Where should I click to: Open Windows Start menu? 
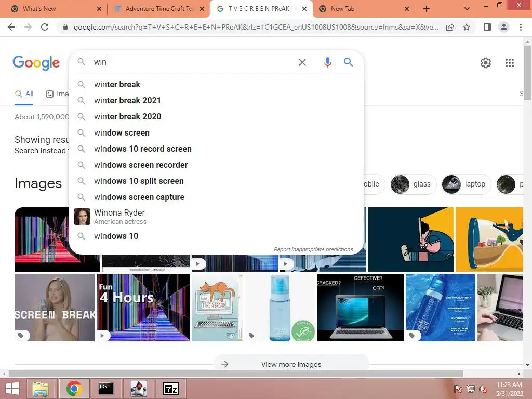coord(12,389)
